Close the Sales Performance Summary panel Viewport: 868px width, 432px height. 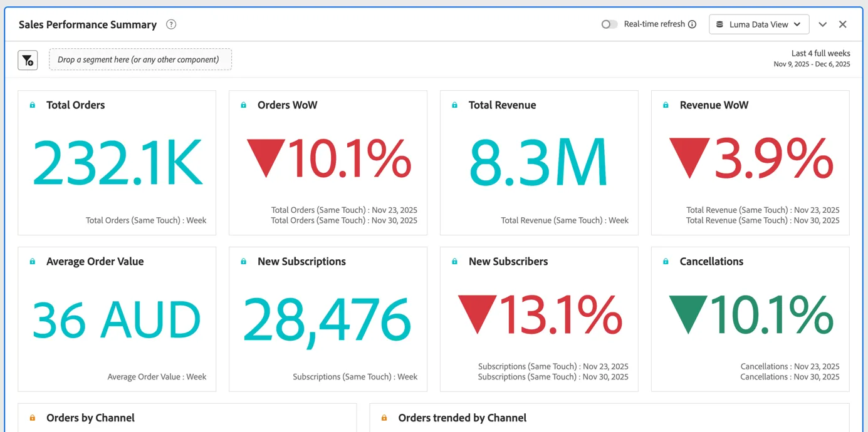843,24
